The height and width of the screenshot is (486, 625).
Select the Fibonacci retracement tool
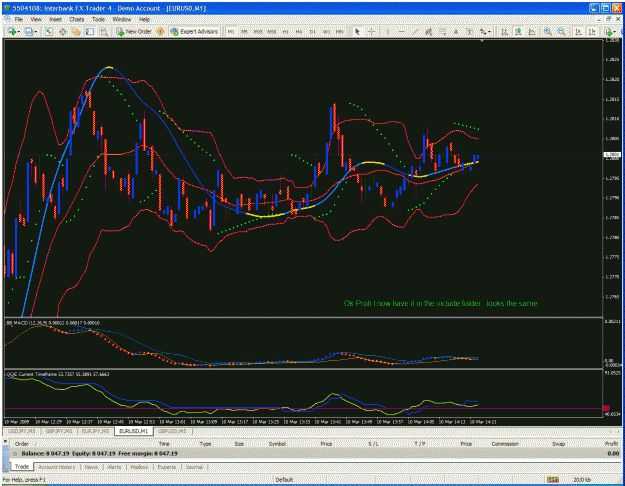(442, 31)
